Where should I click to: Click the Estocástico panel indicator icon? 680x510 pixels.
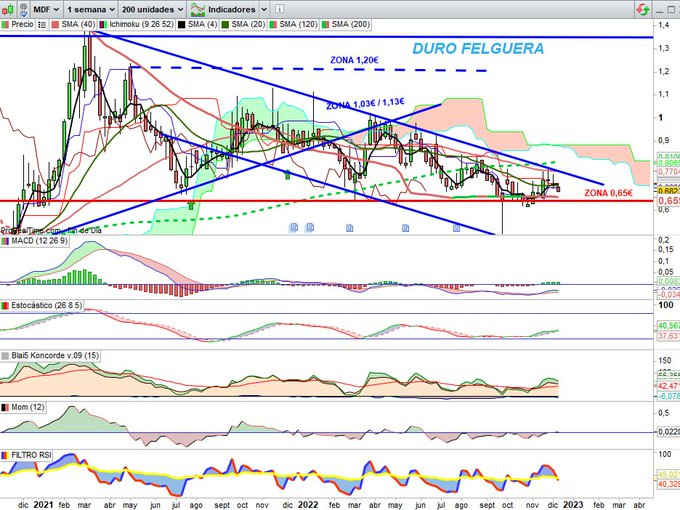[5, 306]
